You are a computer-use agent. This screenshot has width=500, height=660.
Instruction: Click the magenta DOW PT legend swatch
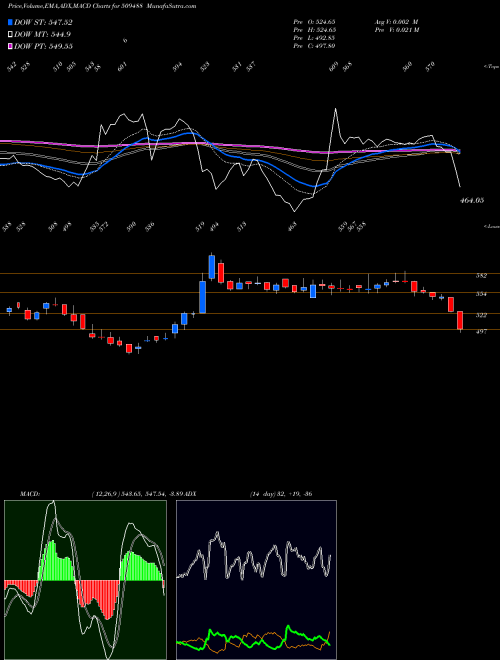10,46
